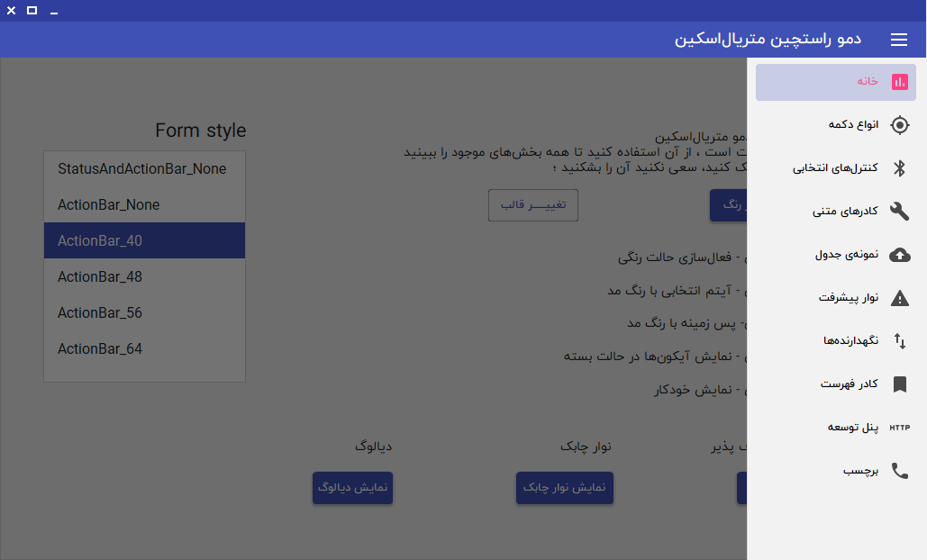Click the HTTP icon for پنل توسعه
Screen dimensions: 927x560
pos(900,428)
